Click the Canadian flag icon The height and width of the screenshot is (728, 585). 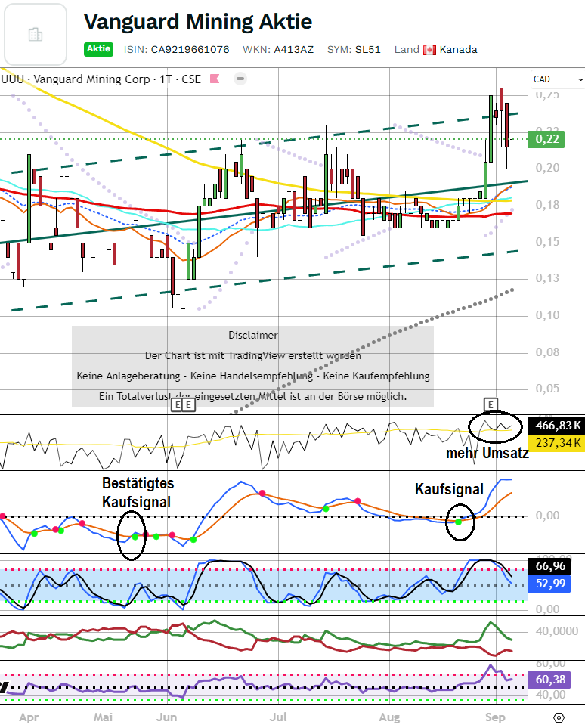430,50
